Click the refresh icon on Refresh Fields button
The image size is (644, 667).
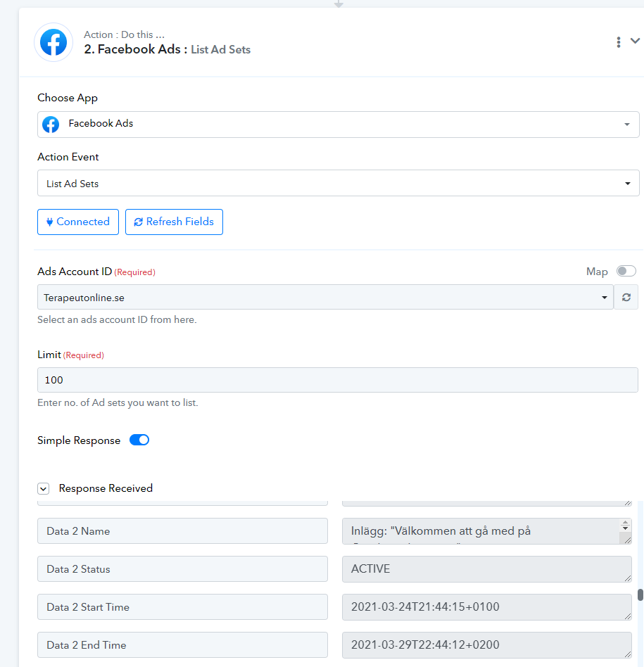pos(139,222)
